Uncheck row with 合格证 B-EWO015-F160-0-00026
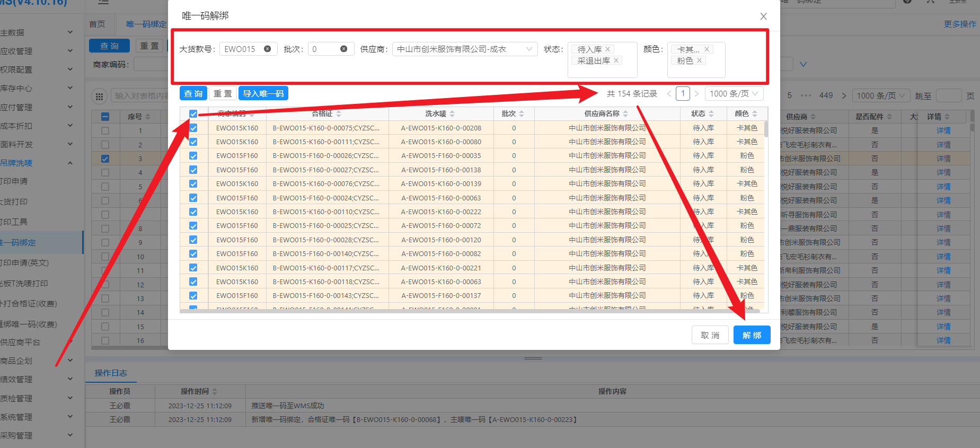The height and width of the screenshot is (448, 980). pos(193,156)
